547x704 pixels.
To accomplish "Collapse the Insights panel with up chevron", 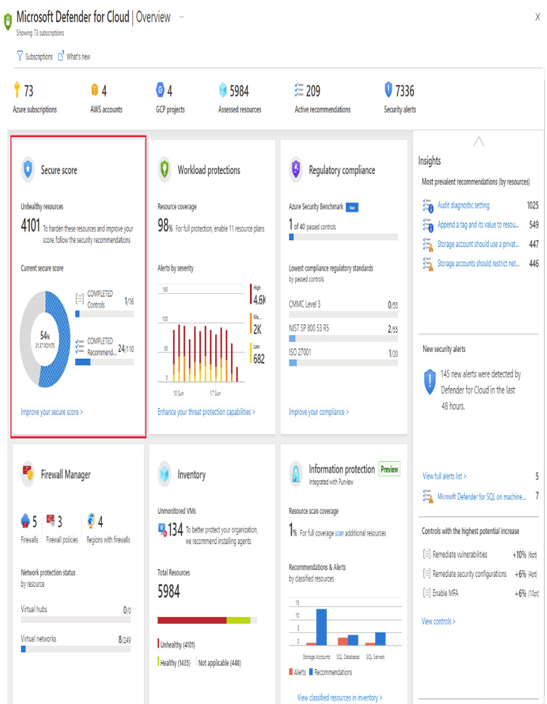I will 479,142.
